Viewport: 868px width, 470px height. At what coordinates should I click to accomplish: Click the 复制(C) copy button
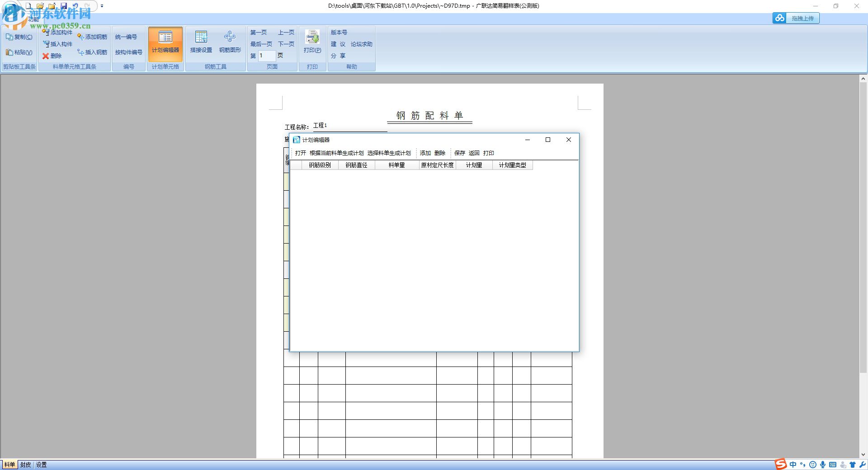pyautogui.click(x=19, y=37)
